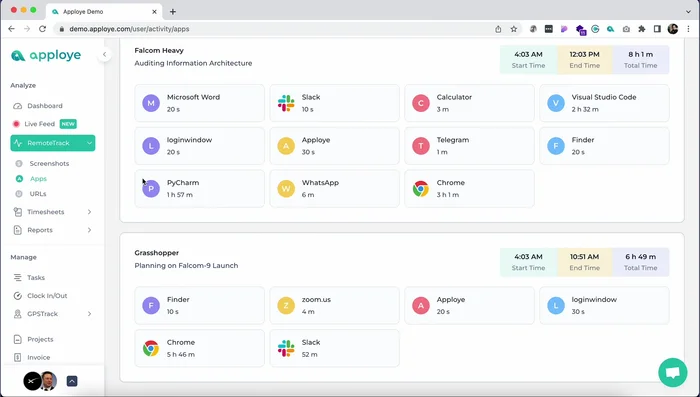
Task: Click the PyCharm P icon
Action: pyautogui.click(x=151, y=189)
